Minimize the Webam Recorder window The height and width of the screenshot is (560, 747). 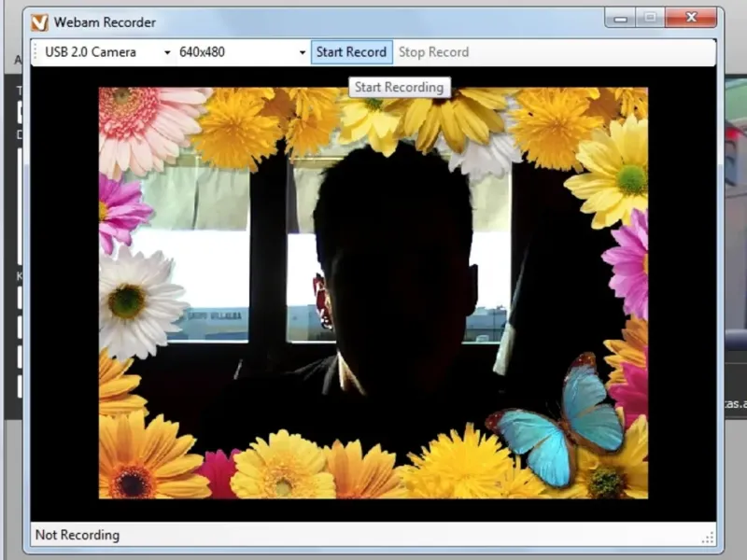click(620, 18)
